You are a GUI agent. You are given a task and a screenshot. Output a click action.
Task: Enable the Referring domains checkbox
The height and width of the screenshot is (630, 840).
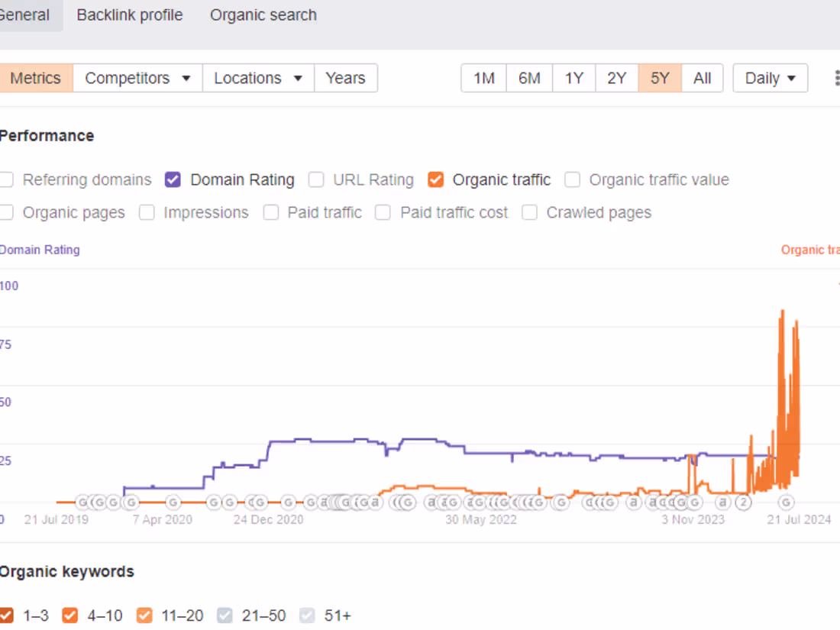pos(6,179)
